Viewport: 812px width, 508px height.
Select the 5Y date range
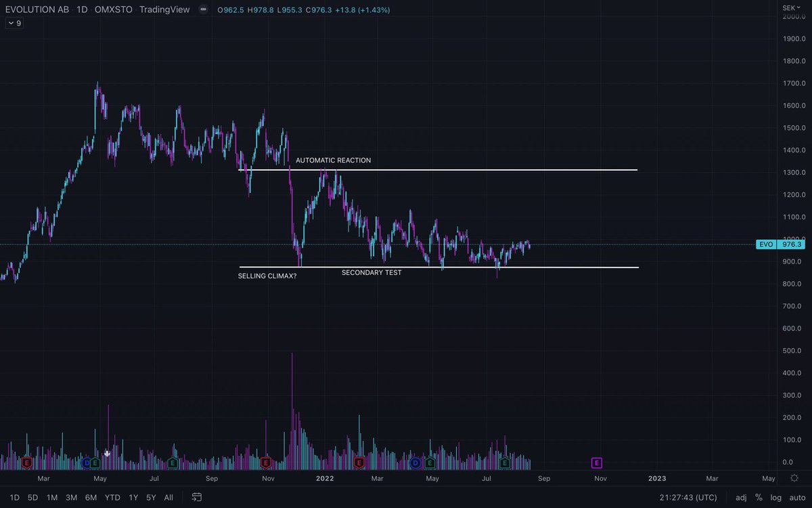[x=151, y=497]
